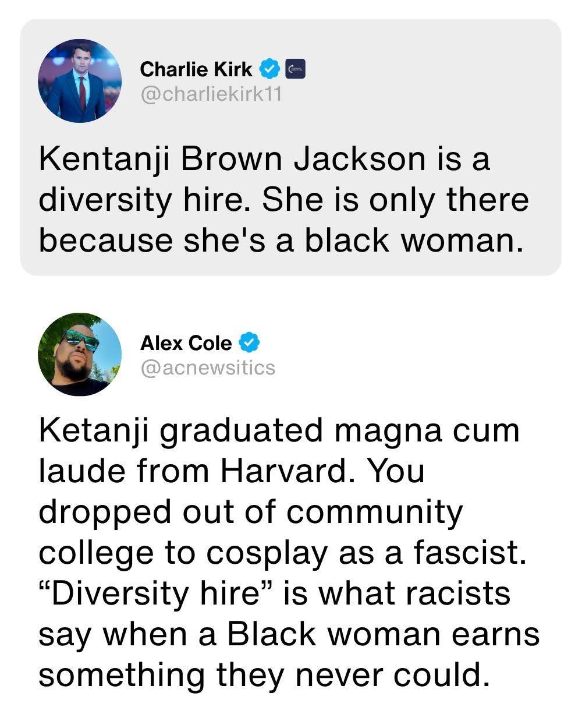The width and height of the screenshot is (582, 728).
Task: Open the Charlie Kirk display name
Action: 196,69
